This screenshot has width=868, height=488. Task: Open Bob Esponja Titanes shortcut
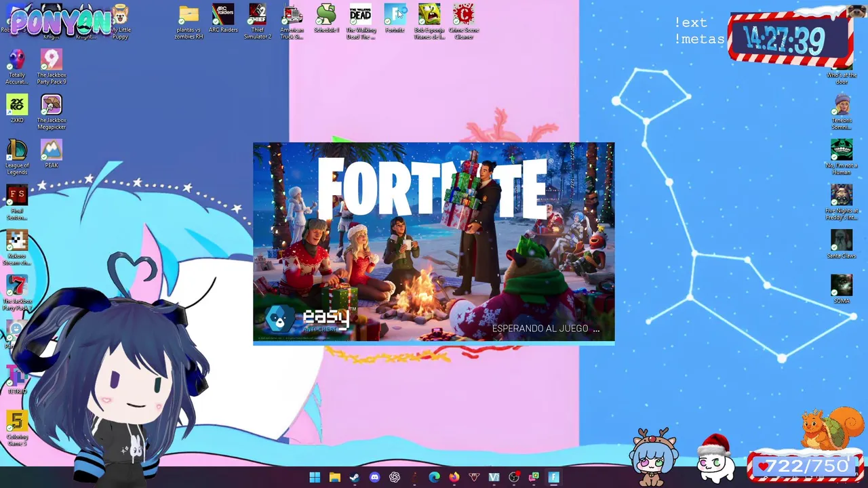pyautogui.click(x=429, y=22)
